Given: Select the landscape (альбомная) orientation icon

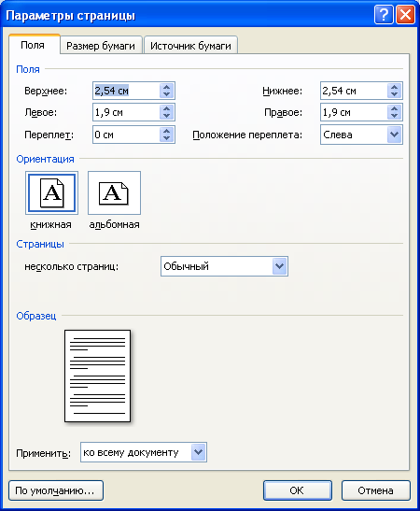Looking at the screenshot, I should (114, 193).
